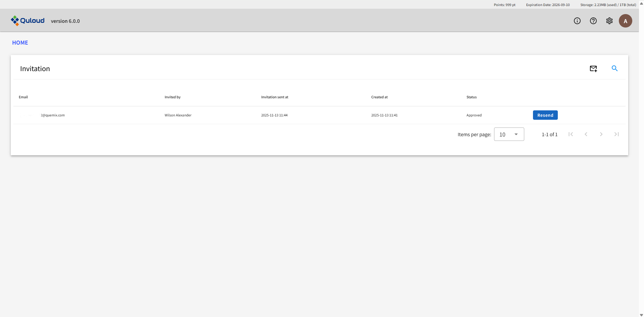
Task: Click the Invited by column header
Action: [x=172, y=97]
